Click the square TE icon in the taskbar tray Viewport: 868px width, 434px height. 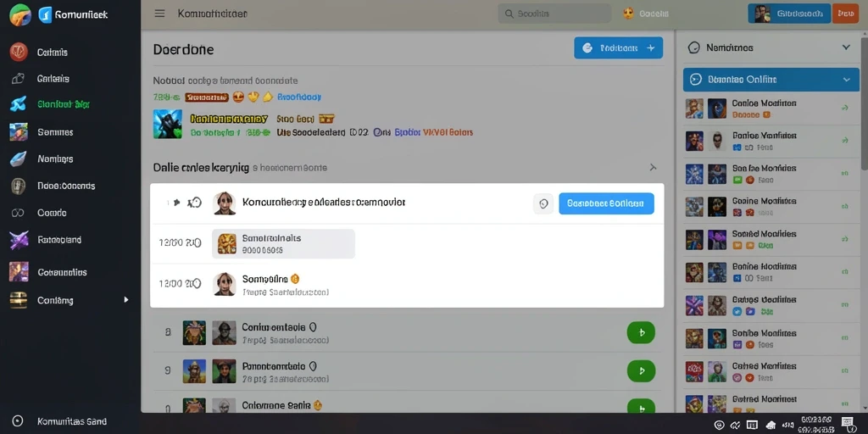(x=752, y=426)
